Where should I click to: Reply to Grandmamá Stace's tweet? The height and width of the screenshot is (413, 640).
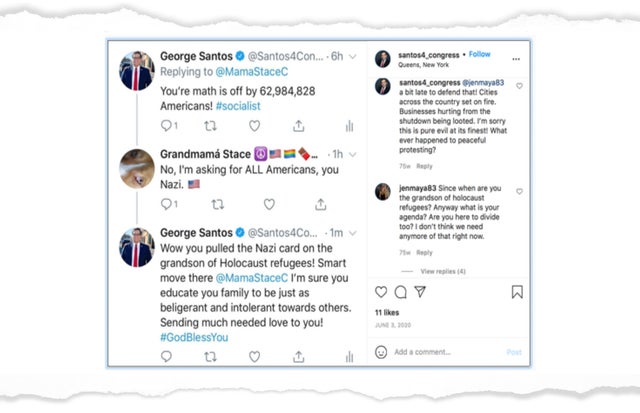tap(165, 204)
